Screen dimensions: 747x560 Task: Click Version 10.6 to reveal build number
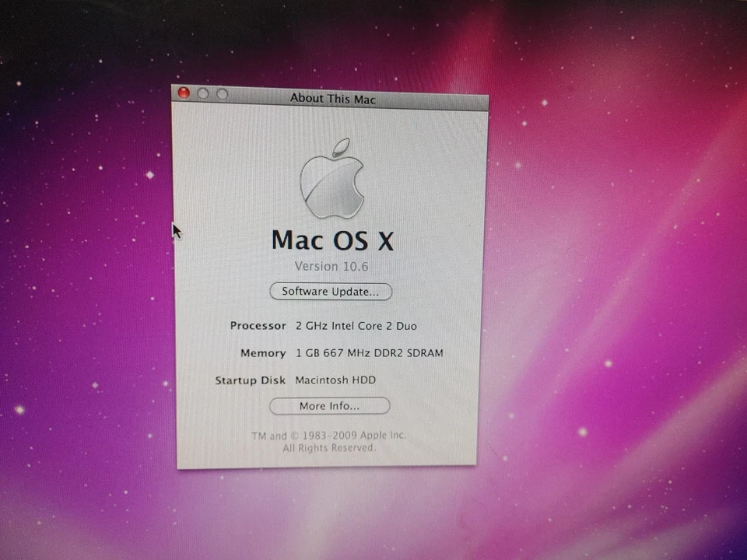tap(331, 266)
